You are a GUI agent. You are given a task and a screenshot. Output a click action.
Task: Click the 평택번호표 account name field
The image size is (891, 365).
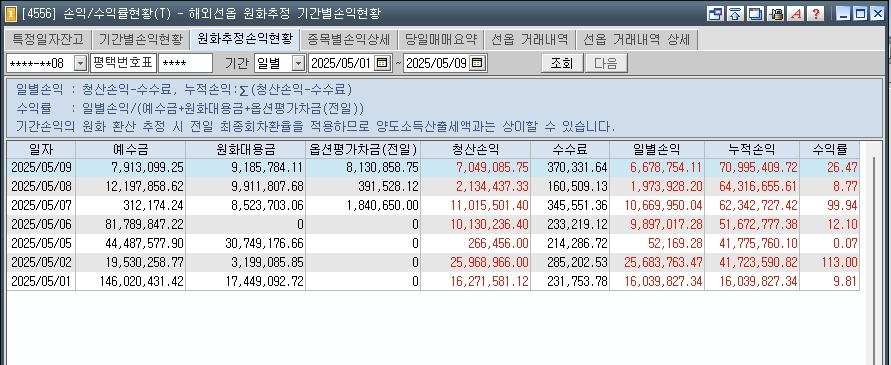(123, 63)
